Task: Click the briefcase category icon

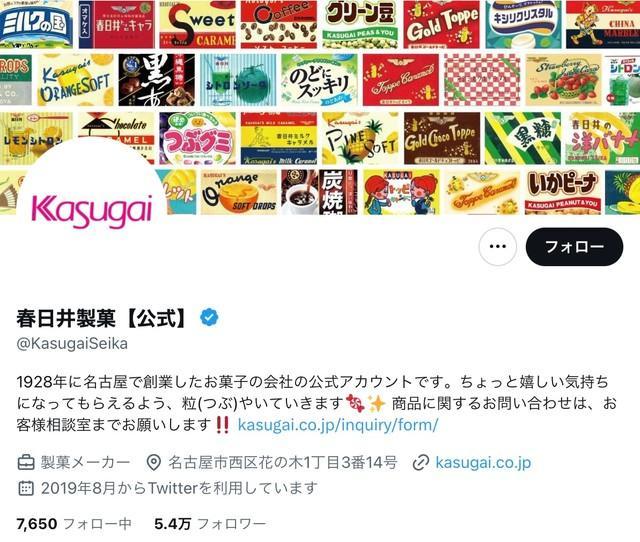Action: [x=26, y=462]
